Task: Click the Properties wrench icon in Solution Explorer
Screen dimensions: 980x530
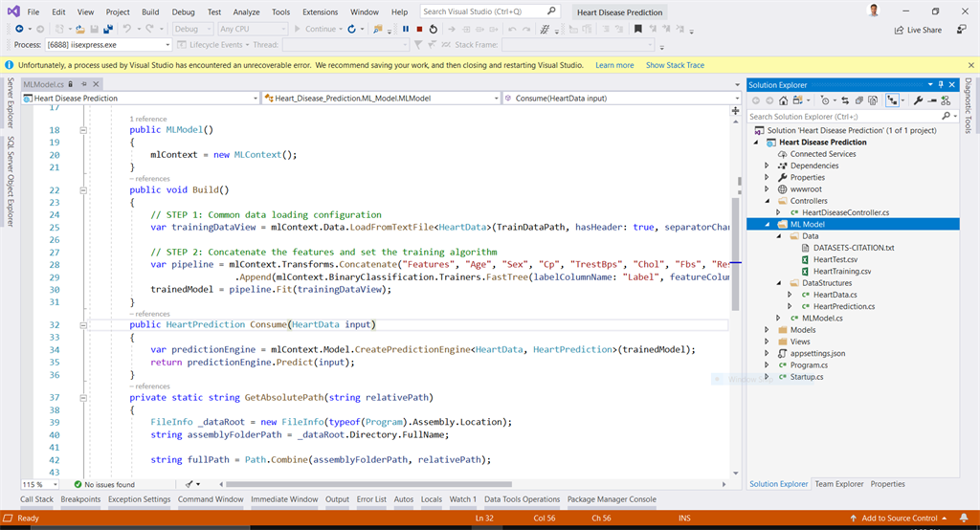Action: (x=918, y=100)
